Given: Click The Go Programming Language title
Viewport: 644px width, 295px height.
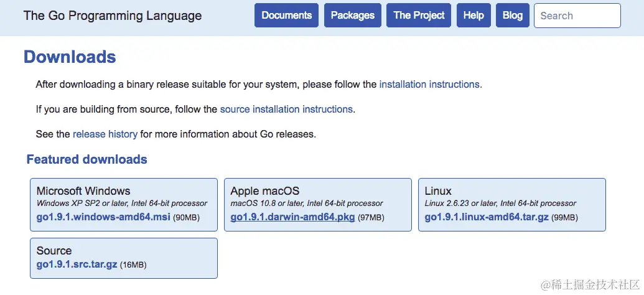Looking at the screenshot, I should tap(113, 16).
